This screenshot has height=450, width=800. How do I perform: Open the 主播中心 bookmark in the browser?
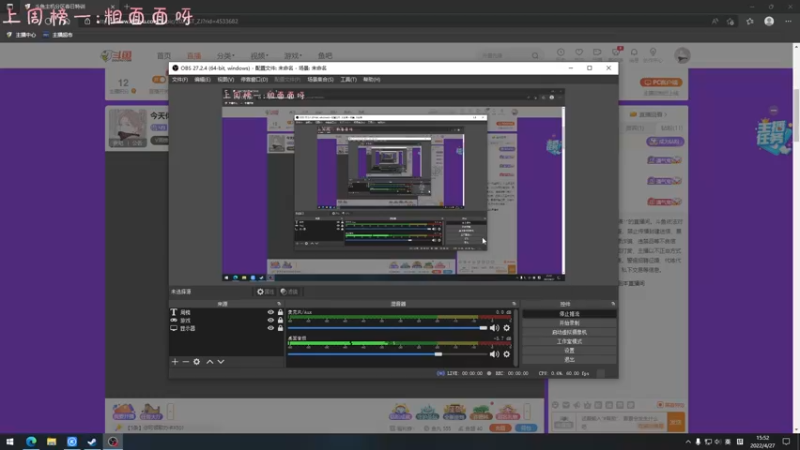(x=21, y=35)
